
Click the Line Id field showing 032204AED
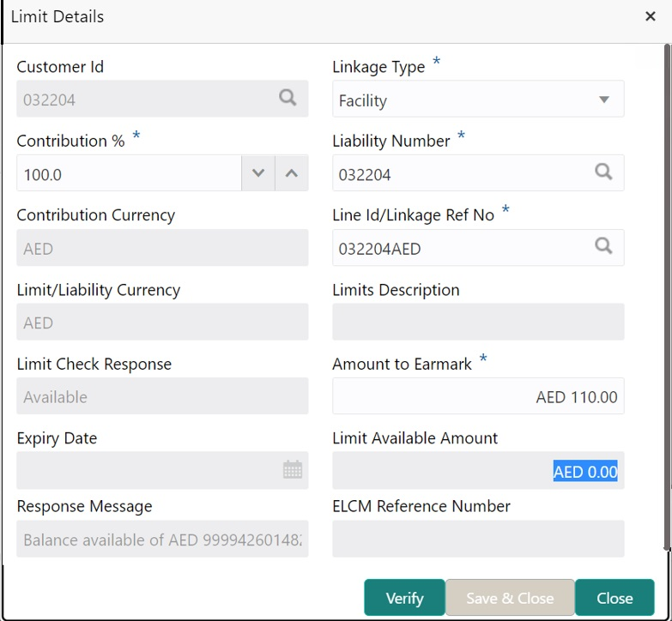coord(478,248)
